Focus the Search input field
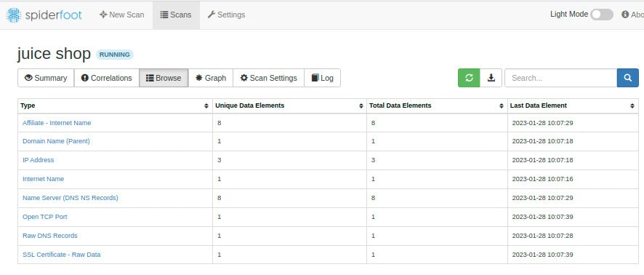This screenshot has width=644, height=275. [x=560, y=78]
